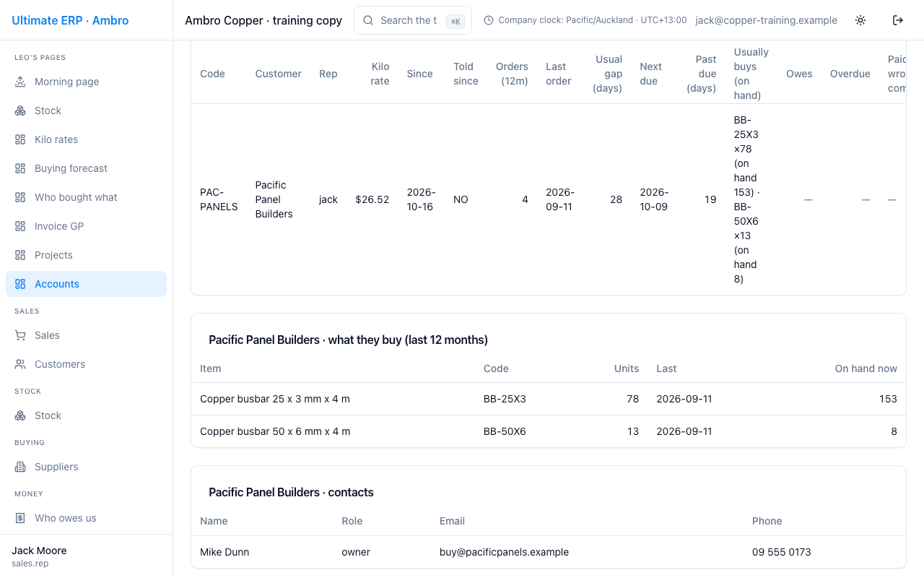Click the Accounts sidebar icon
Viewport: 924px width, 578px height.
[20, 284]
